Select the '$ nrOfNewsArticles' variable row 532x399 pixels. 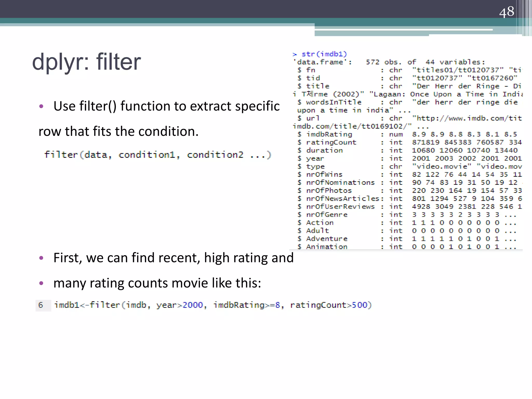point(409,199)
